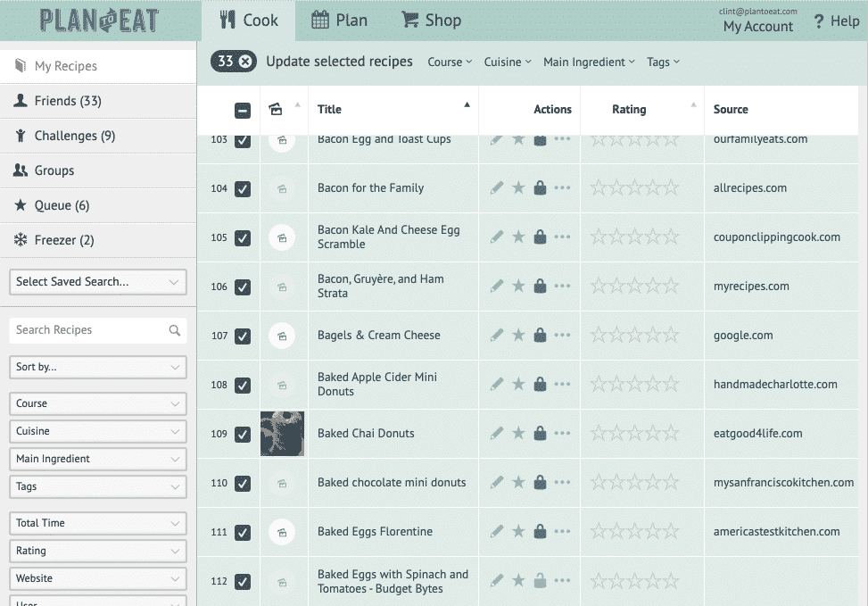Click the placeholder image icon for Bacon Kale scramble
The width and height of the screenshot is (868, 606).
tap(282, 237)
